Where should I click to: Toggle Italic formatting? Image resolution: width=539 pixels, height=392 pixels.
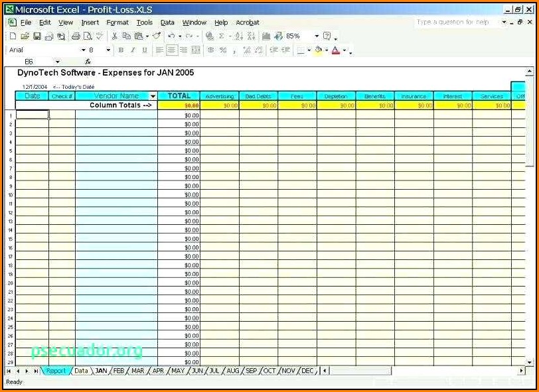tap(133, 50)
